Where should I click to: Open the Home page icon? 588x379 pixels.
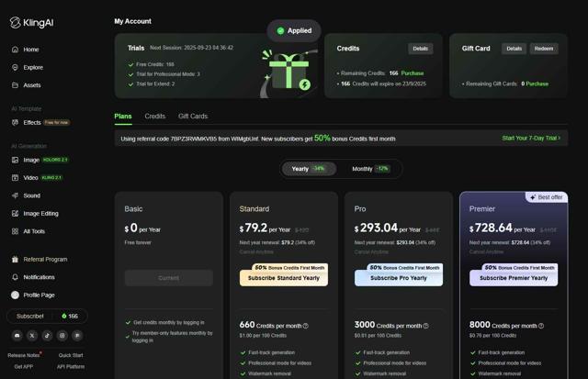(15, 50)
